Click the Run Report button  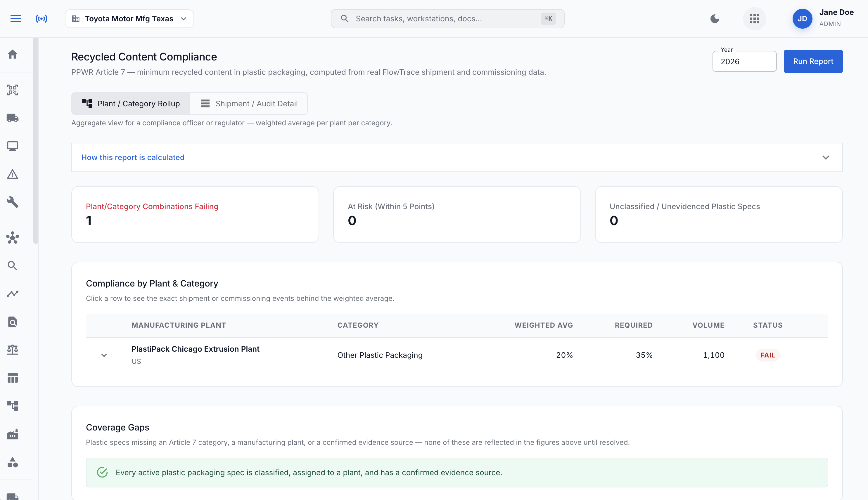[x=813, y=61]
